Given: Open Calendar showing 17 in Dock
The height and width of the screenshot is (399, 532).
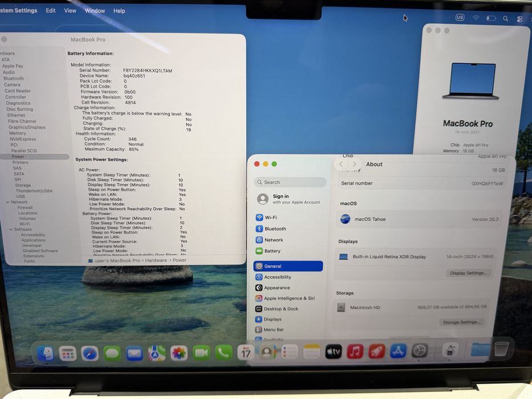Looking at the screenshot, I should click(246, 352).
